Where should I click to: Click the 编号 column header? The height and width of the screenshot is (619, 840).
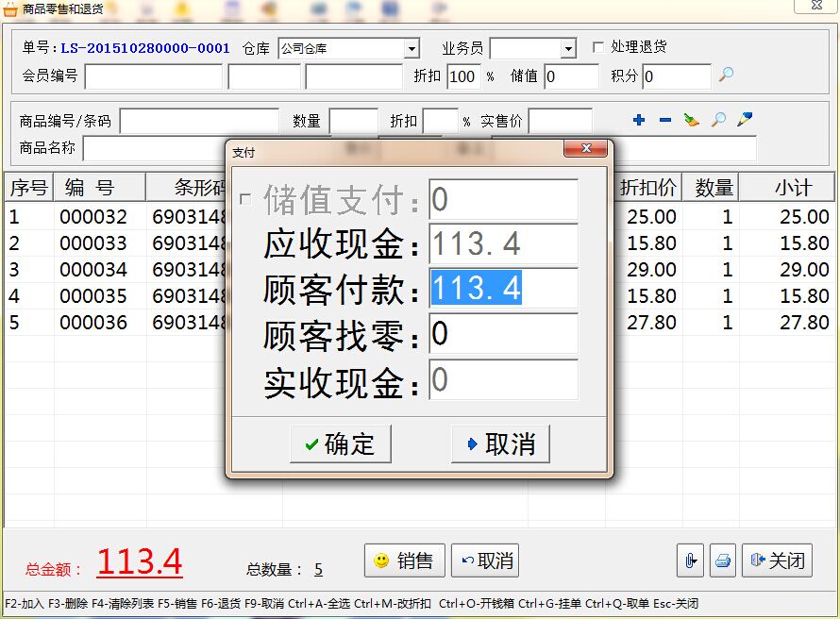click(99, 188)
